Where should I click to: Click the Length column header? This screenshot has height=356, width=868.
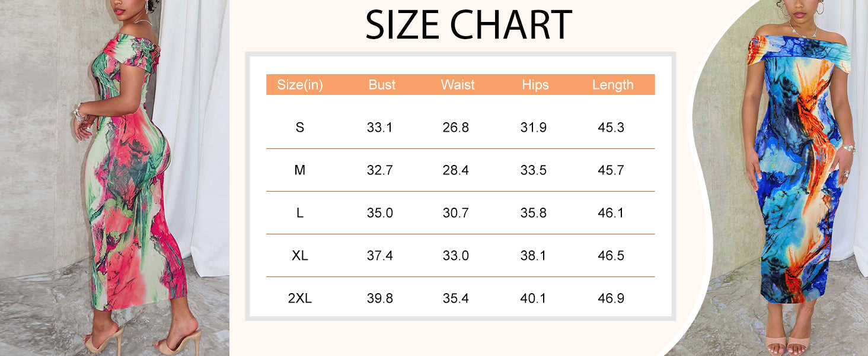[613, 85]
